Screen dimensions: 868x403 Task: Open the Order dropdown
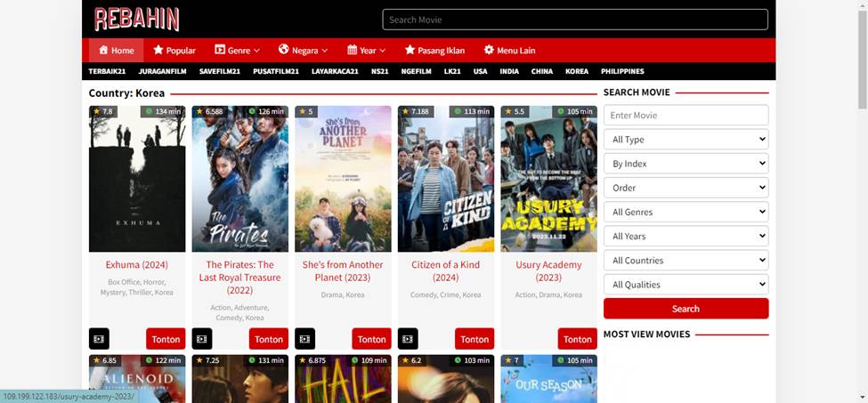[685, 188]
